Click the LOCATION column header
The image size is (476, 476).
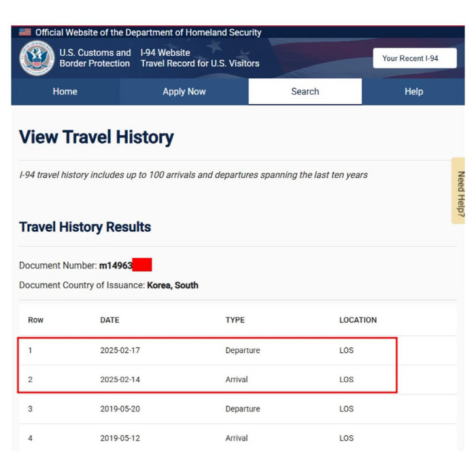(x=358, y=320)
